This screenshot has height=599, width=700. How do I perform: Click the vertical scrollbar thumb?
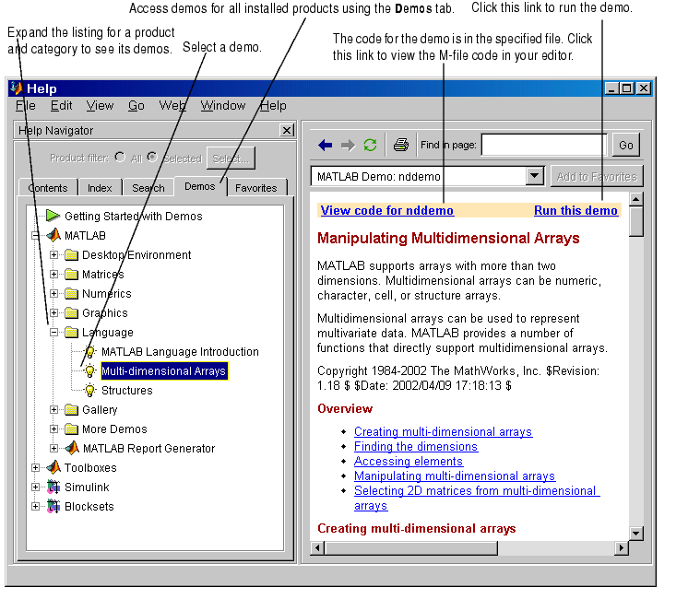[635, 221]
